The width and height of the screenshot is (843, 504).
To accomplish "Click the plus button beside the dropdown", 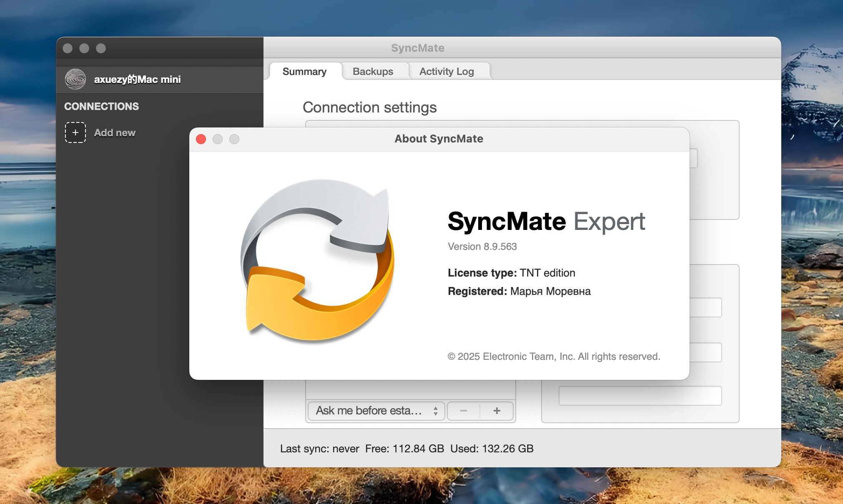I will tap(497, 411).
